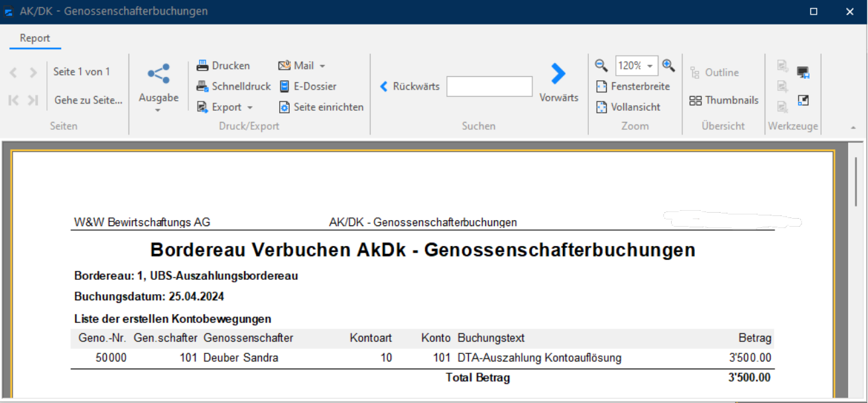Click Geno.-Nr. value 50000
This screenshot has height=403, width=868.
(111, 358)
